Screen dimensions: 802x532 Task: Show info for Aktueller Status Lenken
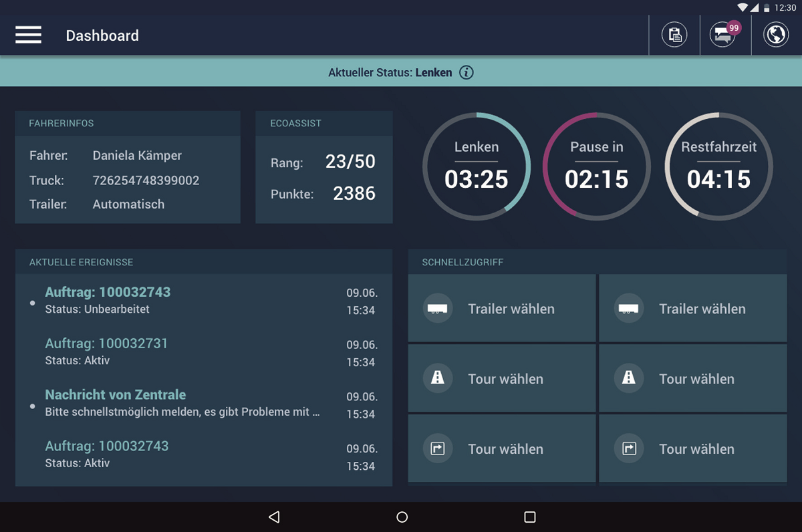click(x=466, y=72)
